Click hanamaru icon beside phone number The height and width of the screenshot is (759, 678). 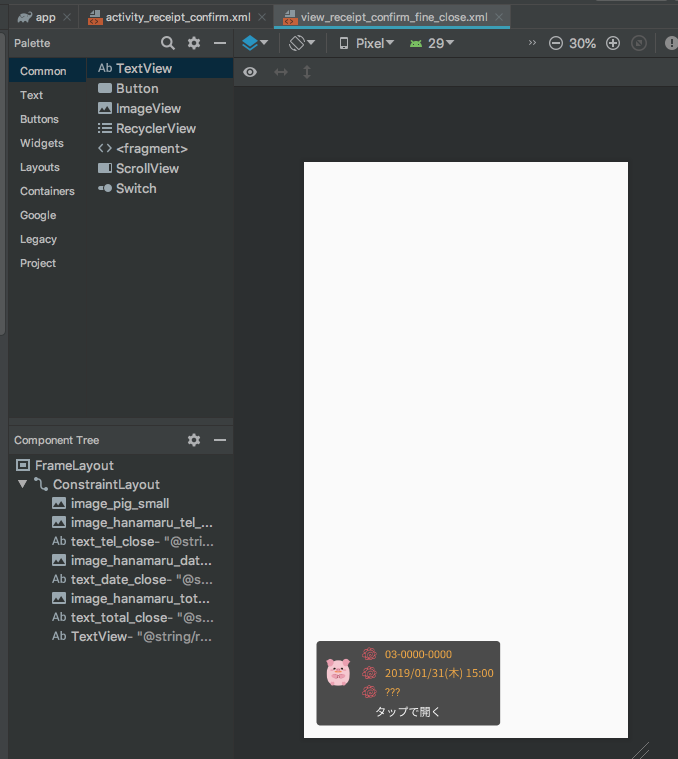[x=369, y=654]
